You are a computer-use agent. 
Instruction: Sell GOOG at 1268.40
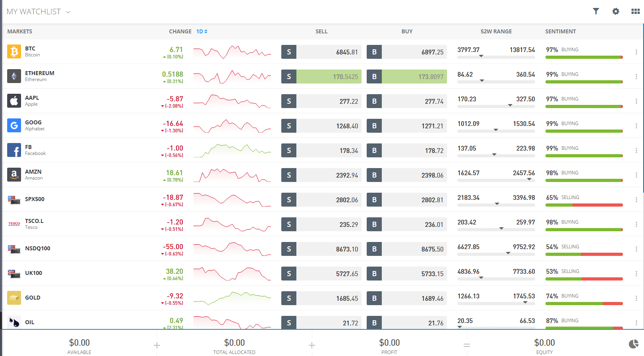point(321,126)
